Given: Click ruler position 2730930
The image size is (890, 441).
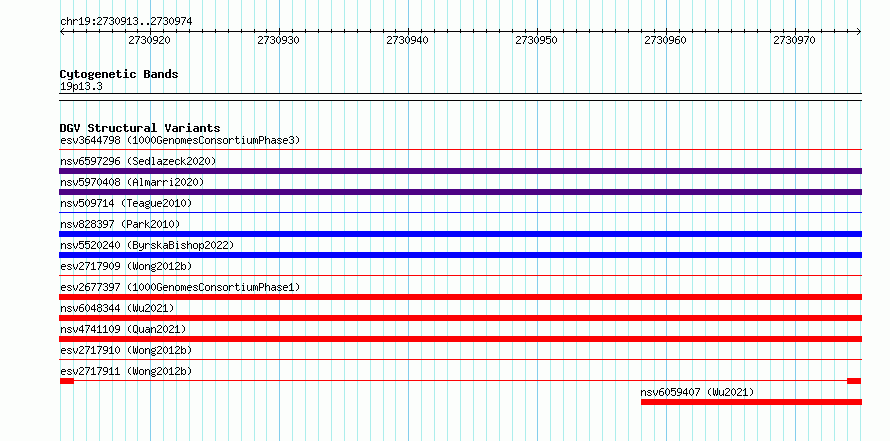Looking at the screenshot, I should tap(278, 40).
